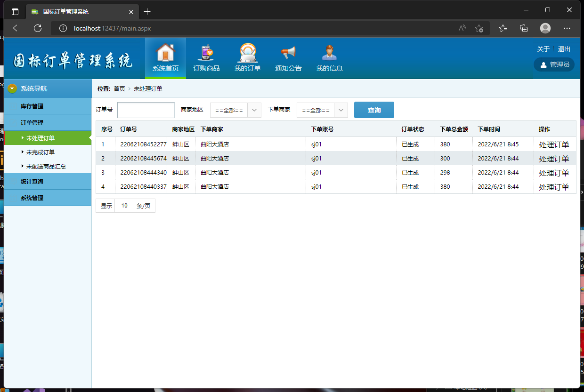Click 处理订单 for order 22062108445674
This screenshot has width=584, height=392.
554,159
